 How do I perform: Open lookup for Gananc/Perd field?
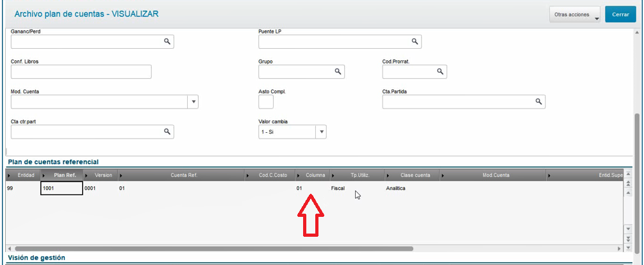click(167, 42)
